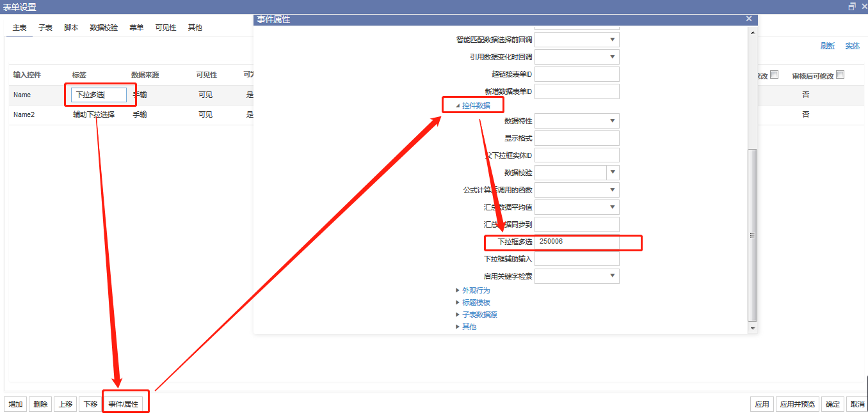The image size is (868, 415).
Task: Click the 增加 button
Action: (x=15, y=403)
